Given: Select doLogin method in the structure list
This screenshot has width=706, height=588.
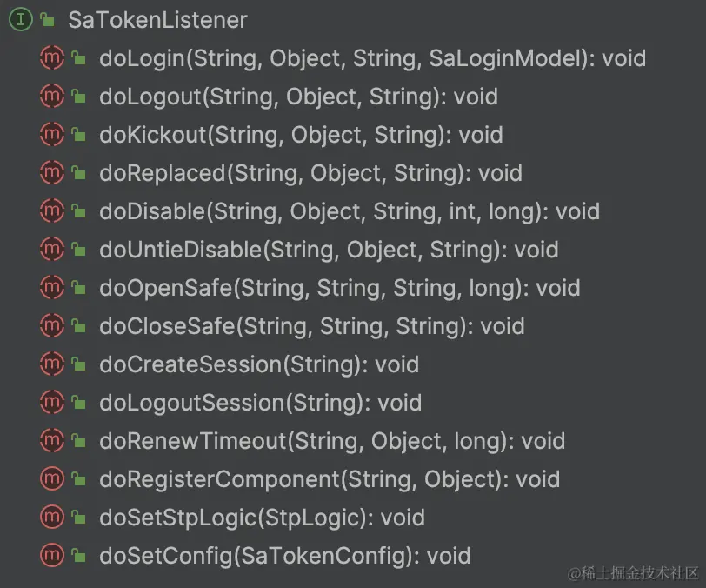Looking at the screenshot, I should [372, 58].
